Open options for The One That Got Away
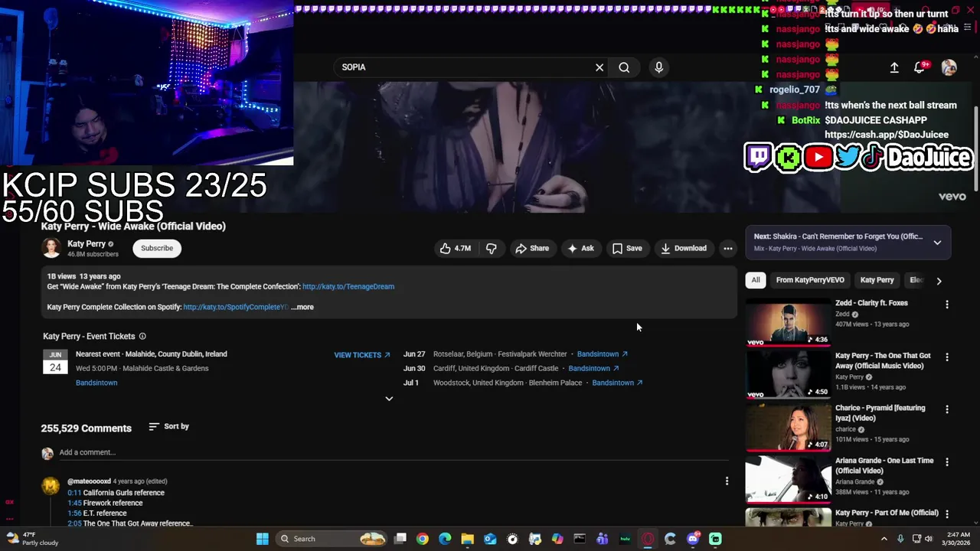Image resolution: width=980 pixels, height=551 pixels. tap(947, 357)
